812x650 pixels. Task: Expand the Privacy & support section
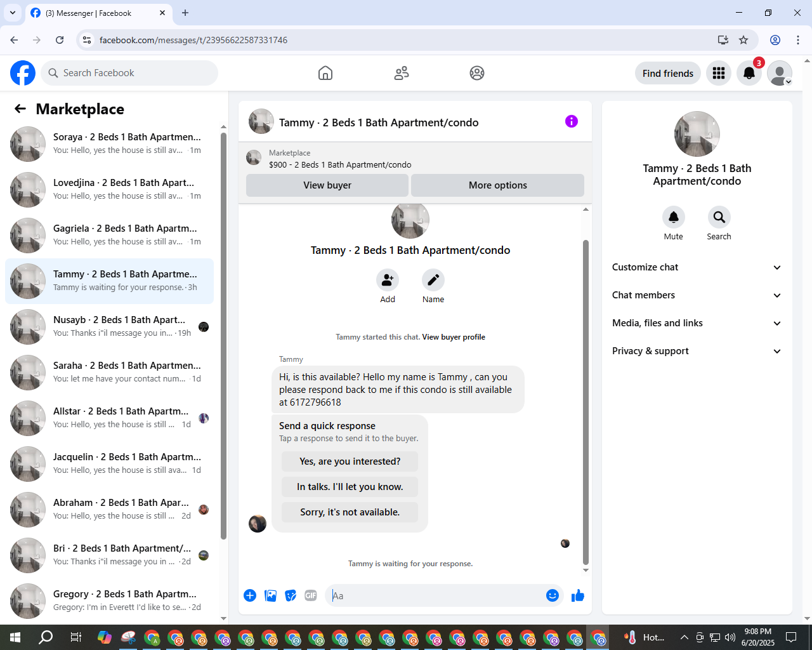[x=697, y=351]
